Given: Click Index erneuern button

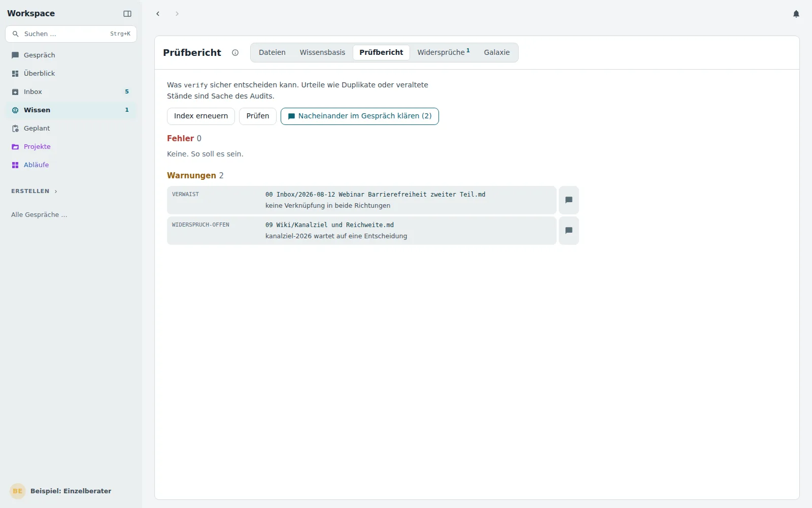Looking at the screenshot, I should click(x=201, y=116).
